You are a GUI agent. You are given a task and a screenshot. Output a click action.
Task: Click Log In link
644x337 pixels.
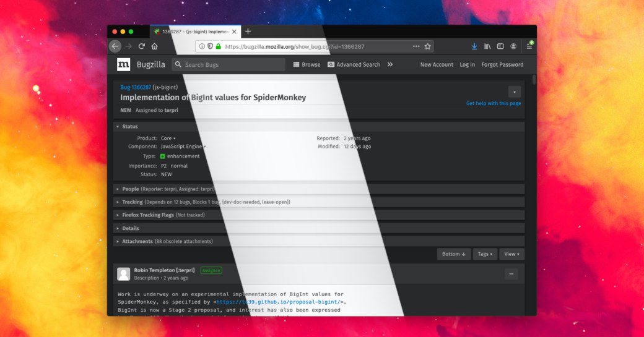(x=467, y=64)
